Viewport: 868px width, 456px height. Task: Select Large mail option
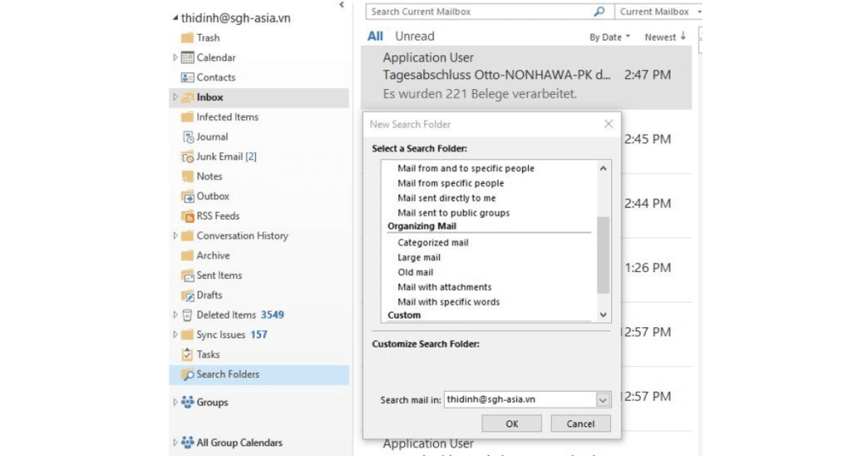(x=419, y=258)
